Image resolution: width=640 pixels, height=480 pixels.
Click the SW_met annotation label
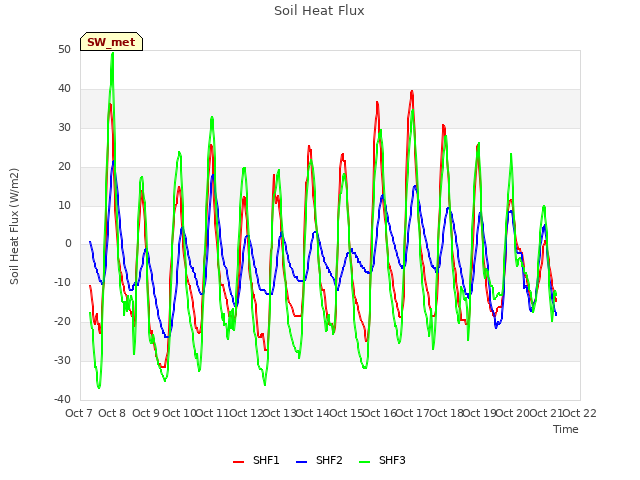[111, 42]
